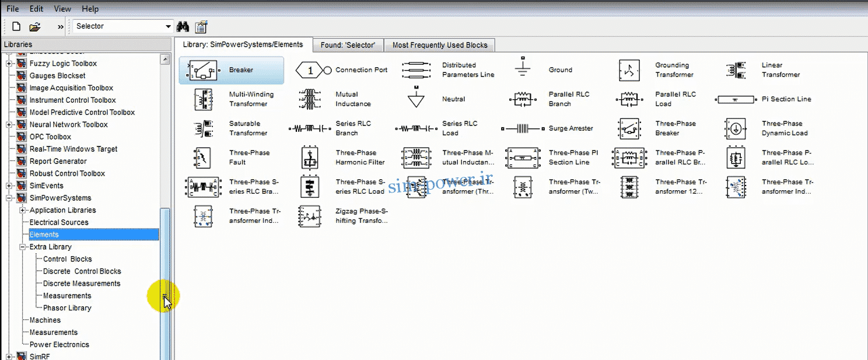
Task: Select Series RLC Load block icon
Action: tap(416, 128)
